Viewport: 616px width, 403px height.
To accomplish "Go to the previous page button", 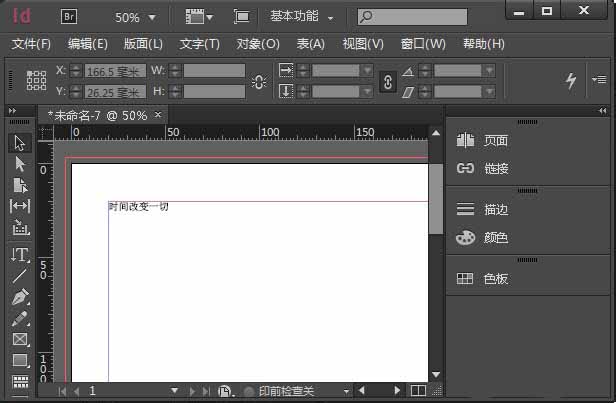I will point(76,391).
